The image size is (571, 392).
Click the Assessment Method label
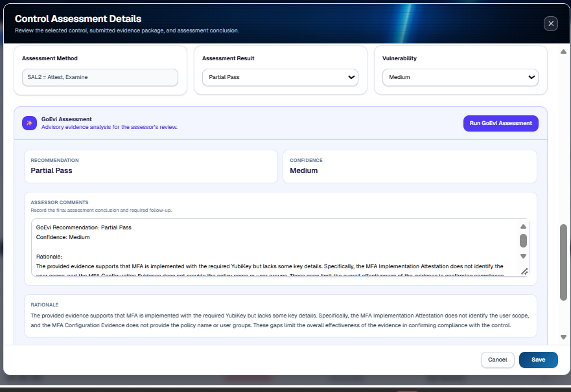pyautogui.click(x=49, y=58)
